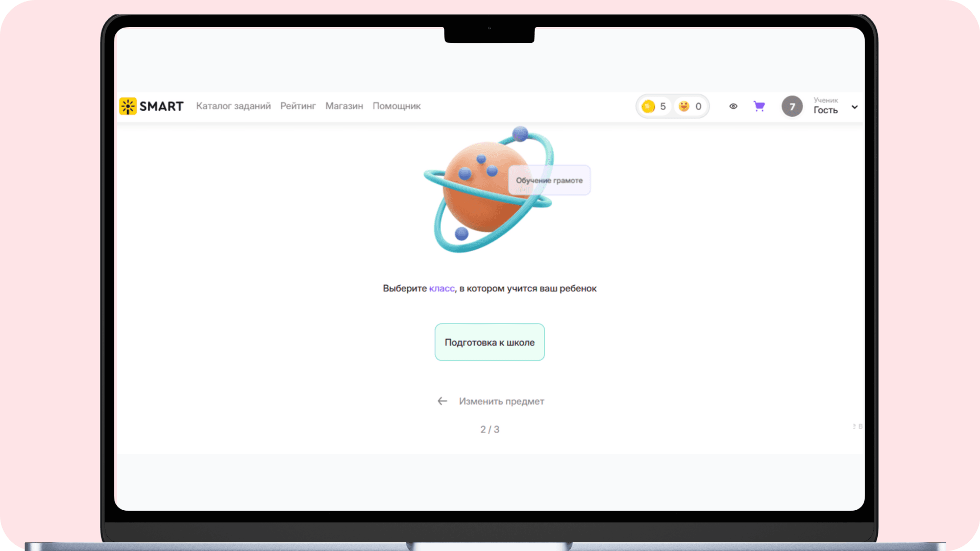Open the purple shopping cart

coord(759,106)
